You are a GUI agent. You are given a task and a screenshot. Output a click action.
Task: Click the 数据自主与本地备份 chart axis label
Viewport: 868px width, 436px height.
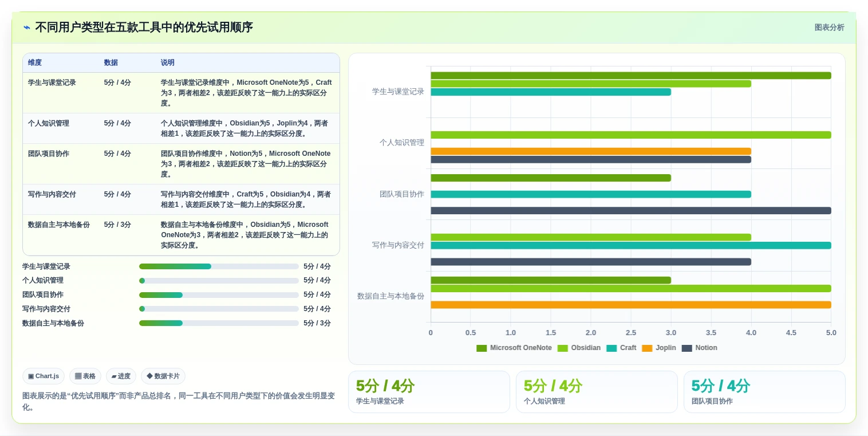[390, 296]
